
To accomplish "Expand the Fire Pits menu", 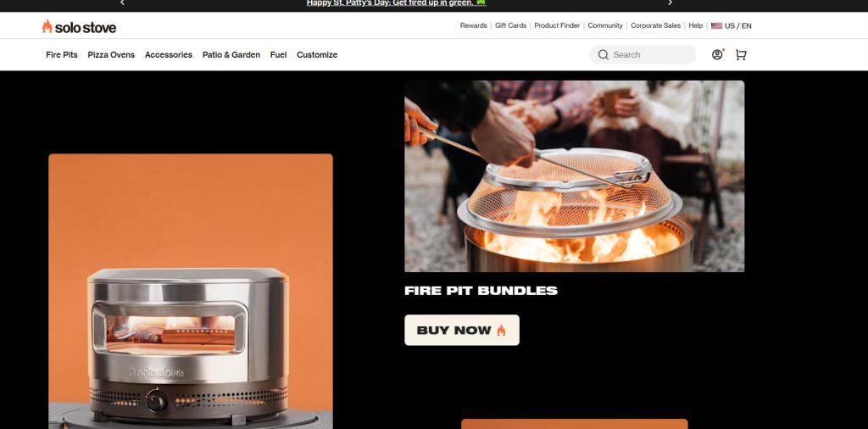I will pyautogui.click(x=61, y=55).
